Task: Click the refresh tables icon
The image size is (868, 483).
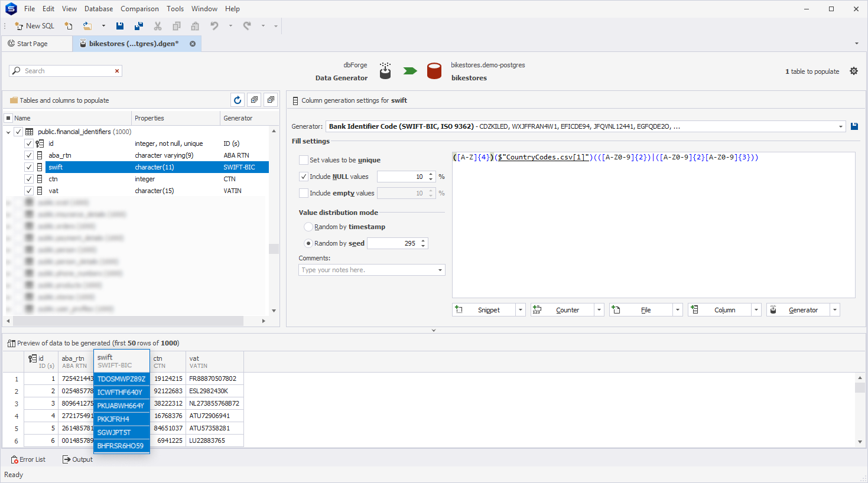Action: (238, 100)
